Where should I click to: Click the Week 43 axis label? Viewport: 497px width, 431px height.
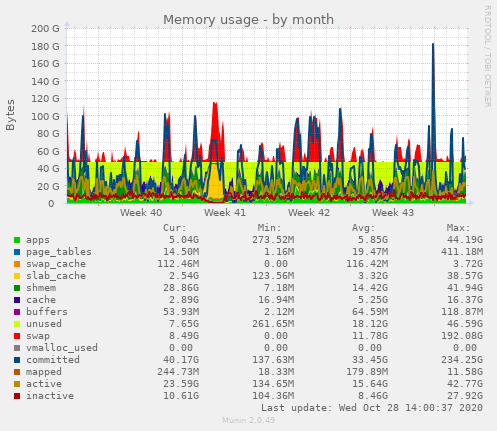(x=393, y=213)
